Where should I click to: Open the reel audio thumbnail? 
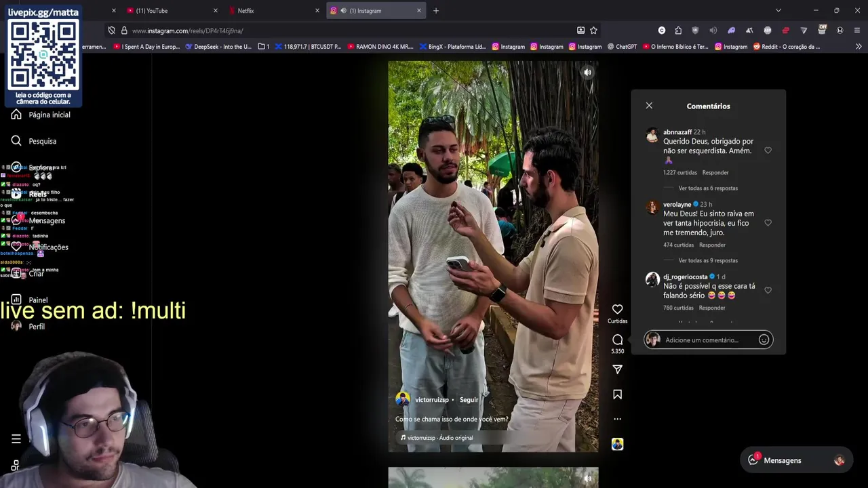point(617,444)
